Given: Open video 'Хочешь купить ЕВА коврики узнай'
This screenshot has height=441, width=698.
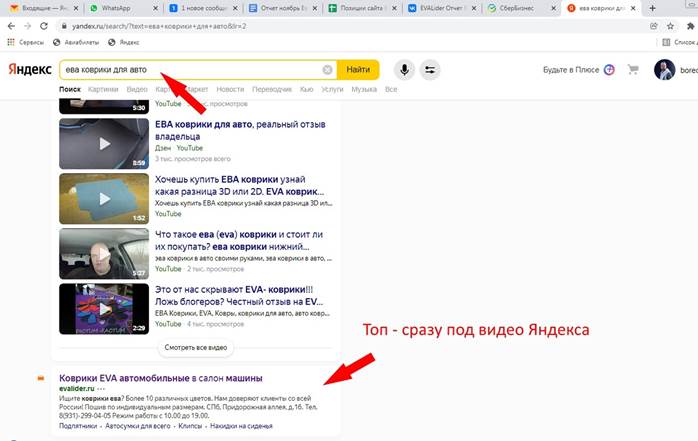Looking at the screenshot, I should [x=239, y=186].
